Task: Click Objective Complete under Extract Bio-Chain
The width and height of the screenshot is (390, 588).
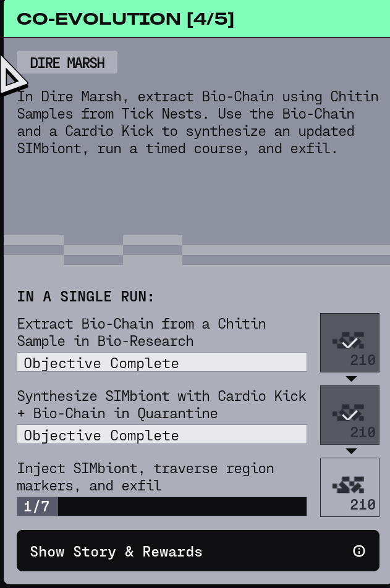Action: tap(162, 363)
